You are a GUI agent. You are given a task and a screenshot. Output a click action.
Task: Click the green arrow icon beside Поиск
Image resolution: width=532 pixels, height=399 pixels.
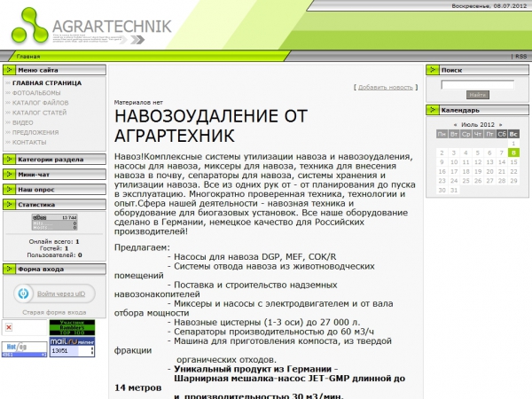click(x=433, y=70)
